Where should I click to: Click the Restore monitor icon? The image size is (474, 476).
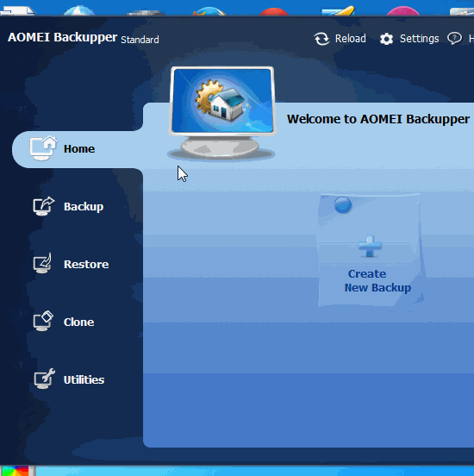[x=42, y=263]
